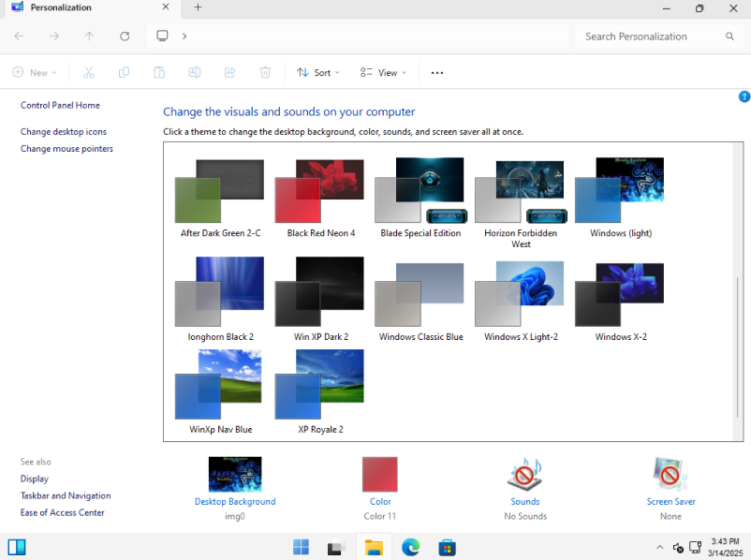Select the Windows X-2 theme
The image size is (751, 560).
pos(620,302)
